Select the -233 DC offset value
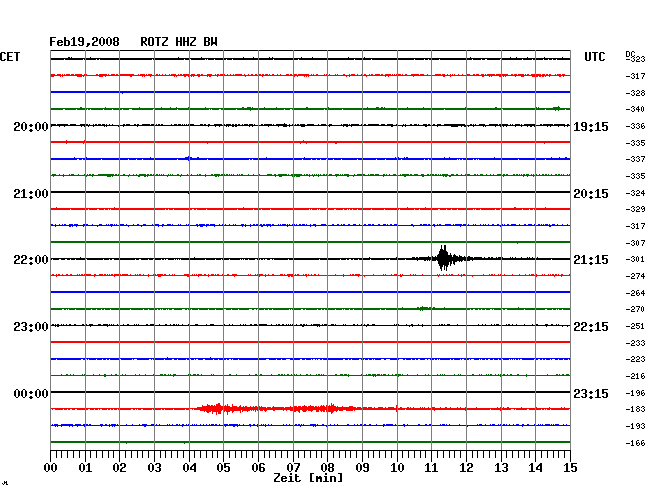Viewport: 650px width, 494px height. tap(635, 343)
